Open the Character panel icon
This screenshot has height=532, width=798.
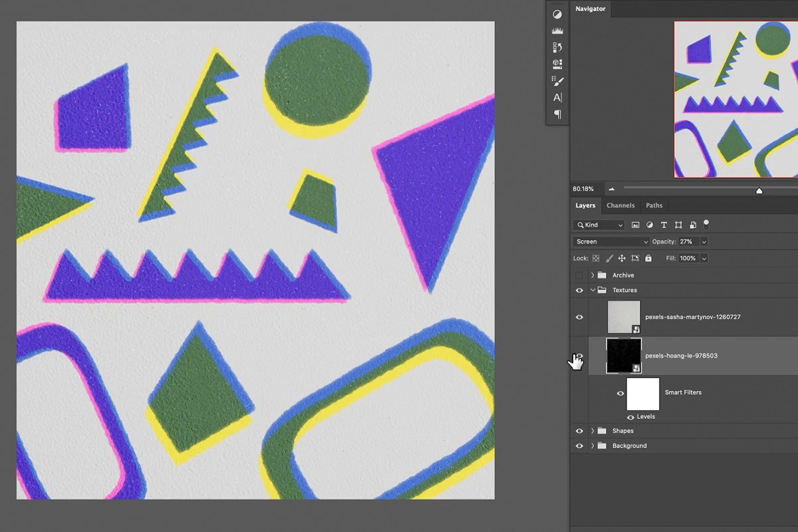(557, 97)
